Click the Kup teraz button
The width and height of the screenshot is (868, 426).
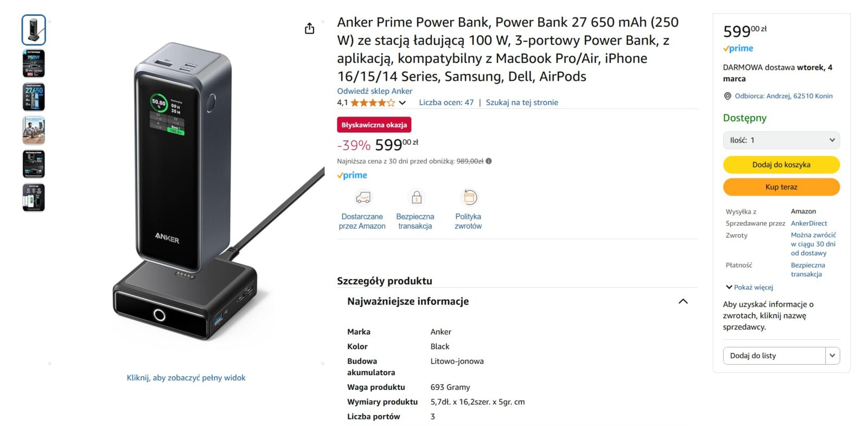[x=781, y=187]
